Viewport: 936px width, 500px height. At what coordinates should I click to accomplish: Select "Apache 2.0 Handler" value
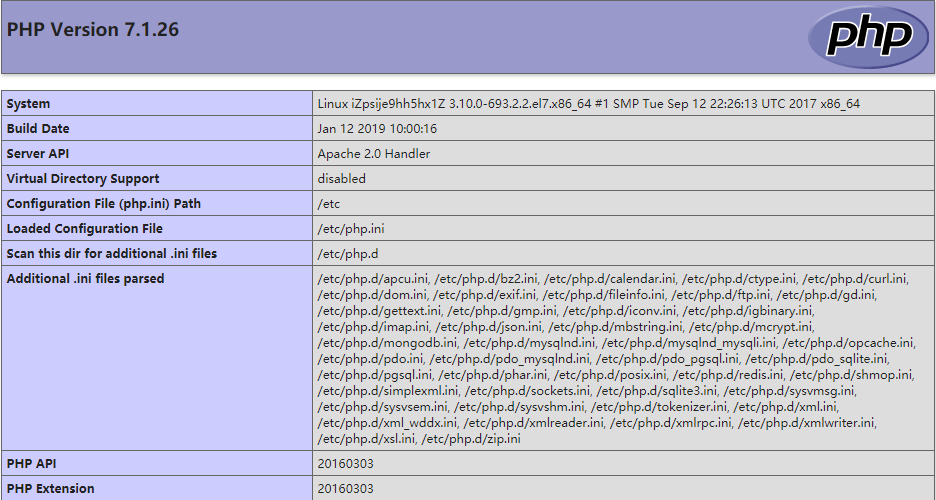click(x=374, y=153)
